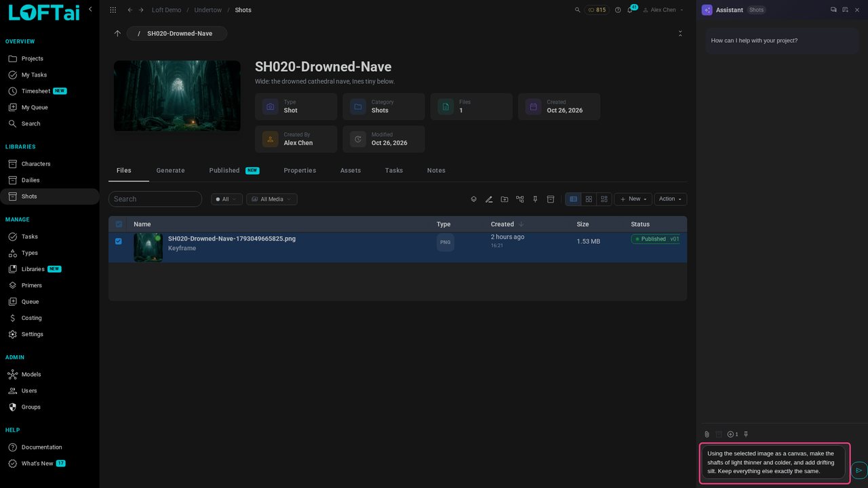
Task: Open the apps grid menu icon
Action: coord(113,10)
